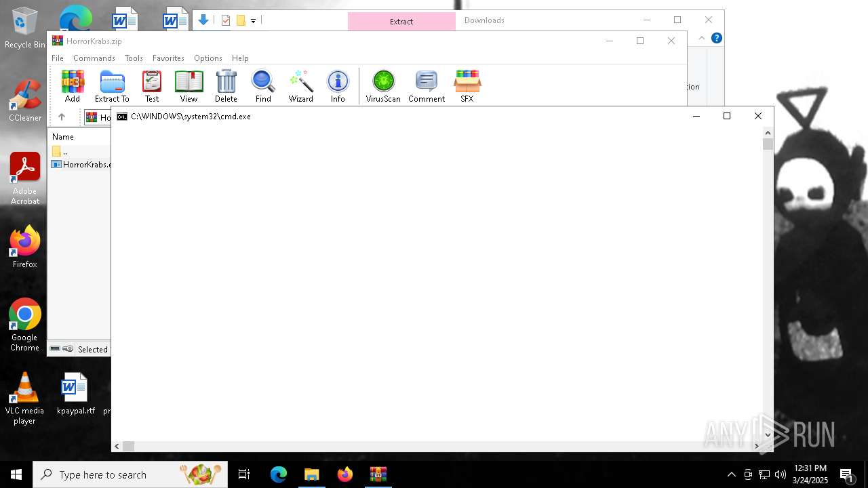Select the Firefox desktop shortcut
This screenshot has width=868, height=488.
pos(25,247)
